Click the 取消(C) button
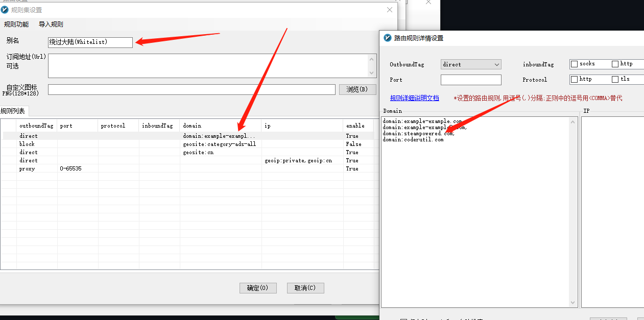Screen dimensions: 644x320 (305, 287)
